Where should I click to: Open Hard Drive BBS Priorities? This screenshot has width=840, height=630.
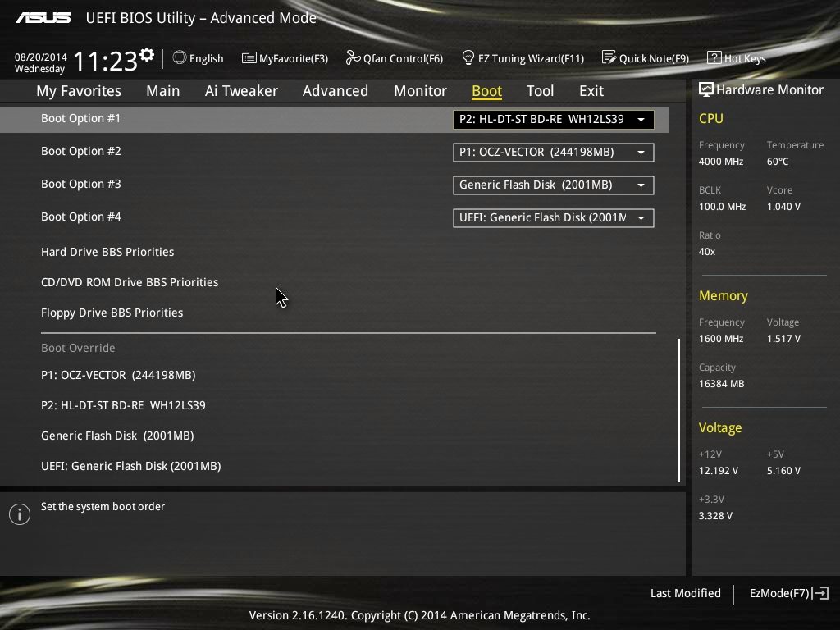coord(107,252)
